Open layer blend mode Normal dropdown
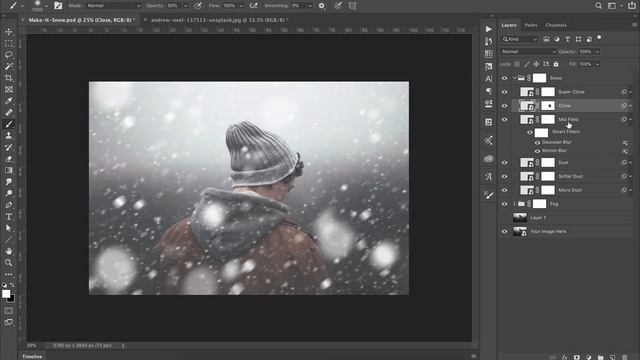Viewport: 640px width, 360px height. [528, 52]
